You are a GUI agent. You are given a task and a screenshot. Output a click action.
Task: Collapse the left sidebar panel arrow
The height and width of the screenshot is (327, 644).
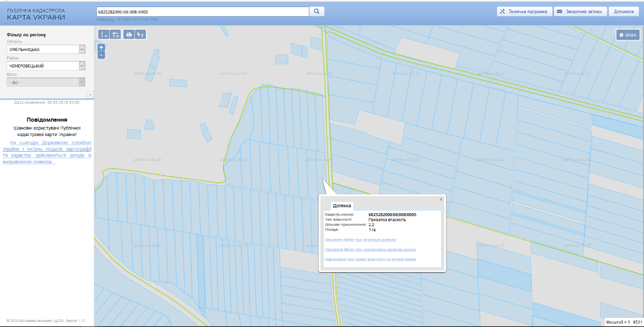coord(90,95)
